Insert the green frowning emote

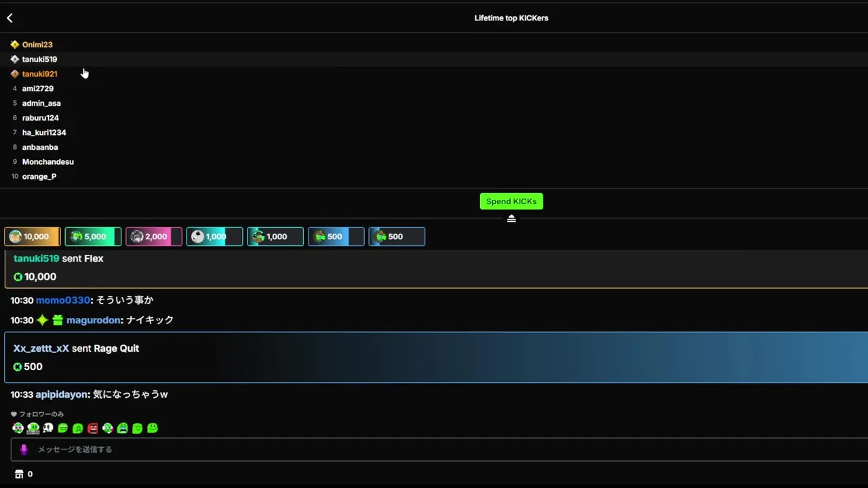click(x=78, y=428)
